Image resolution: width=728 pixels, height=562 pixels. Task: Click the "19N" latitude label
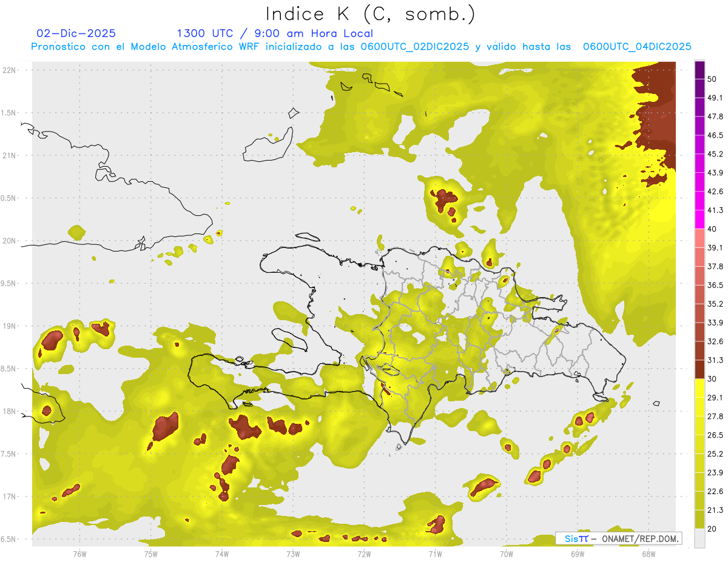click(10, 326)
